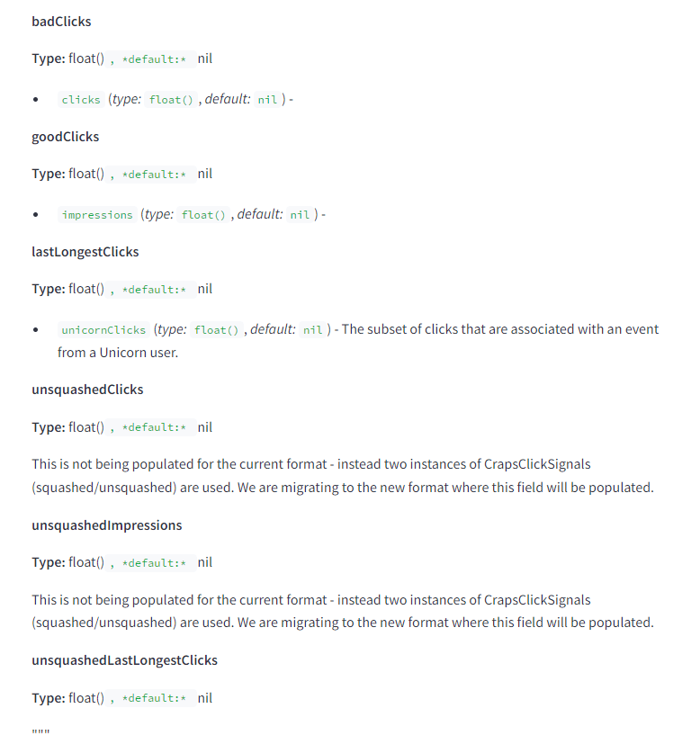The image size is (700, 744).
Task: Click the unsquashedClicks heading
Action: click(87, 390)
